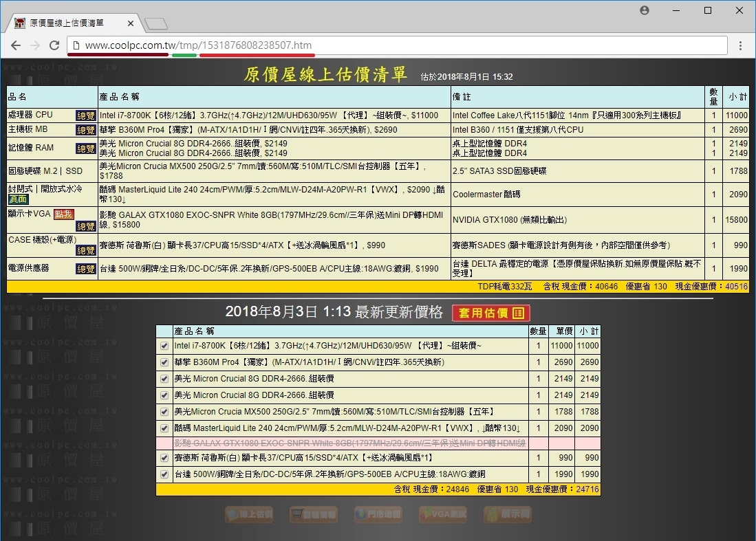Click the 11000 unit price for Intel i7-8700K
756x541 pixels.
(x=562, y=346)
